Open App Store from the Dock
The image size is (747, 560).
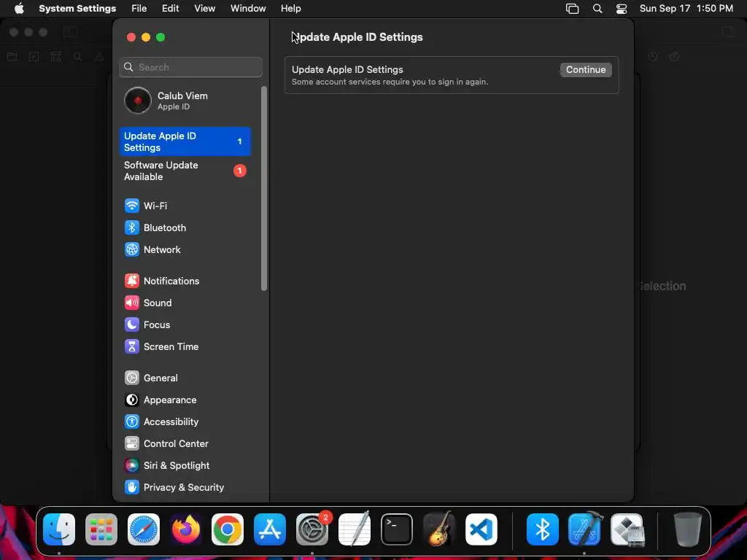(x=270, y=529)
